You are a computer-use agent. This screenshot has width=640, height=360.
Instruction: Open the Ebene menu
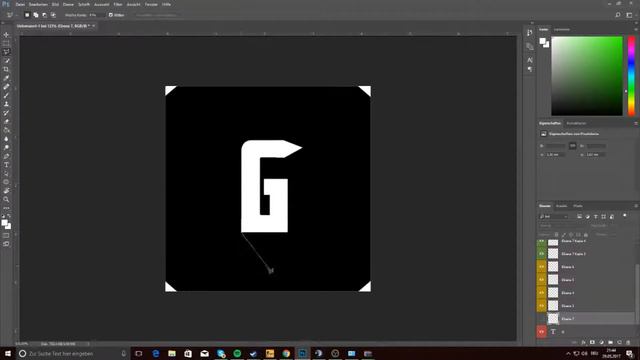68,4
